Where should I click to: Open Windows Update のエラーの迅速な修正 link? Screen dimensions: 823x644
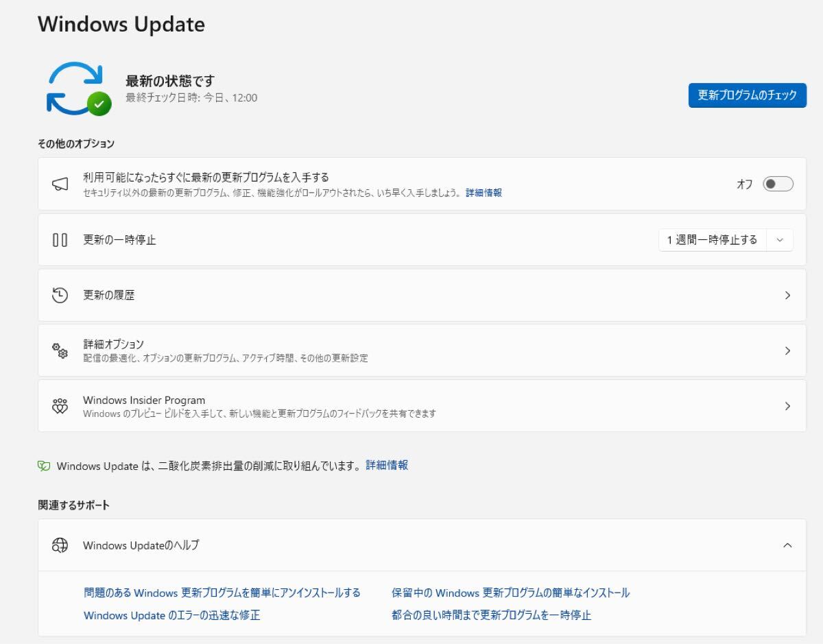[x=172, y=615]
